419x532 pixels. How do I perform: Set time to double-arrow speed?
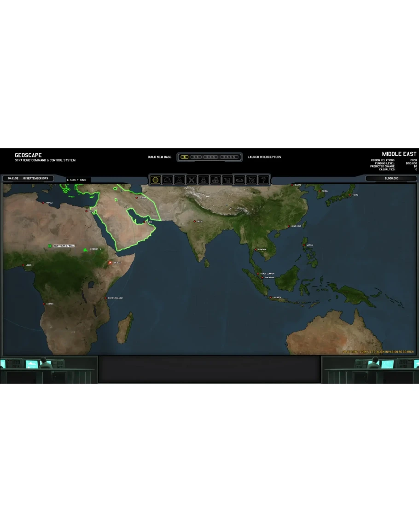[196, 157]
